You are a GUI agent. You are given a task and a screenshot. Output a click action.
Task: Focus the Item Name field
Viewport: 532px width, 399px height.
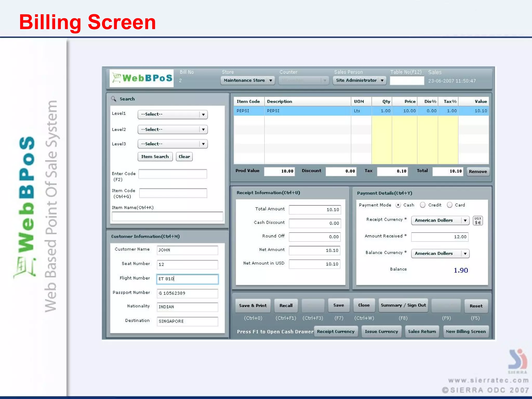coord(167,216)
